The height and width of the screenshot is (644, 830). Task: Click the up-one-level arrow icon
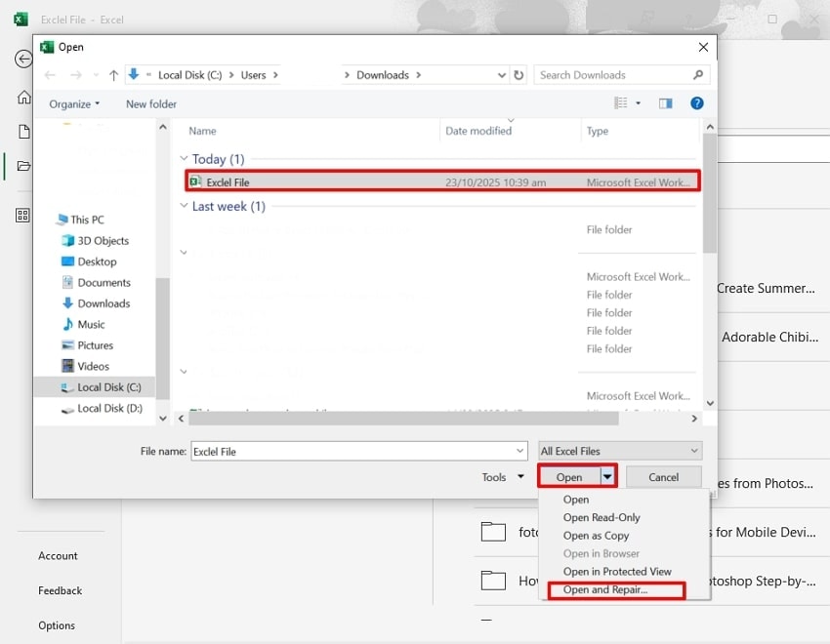(114, 74)
